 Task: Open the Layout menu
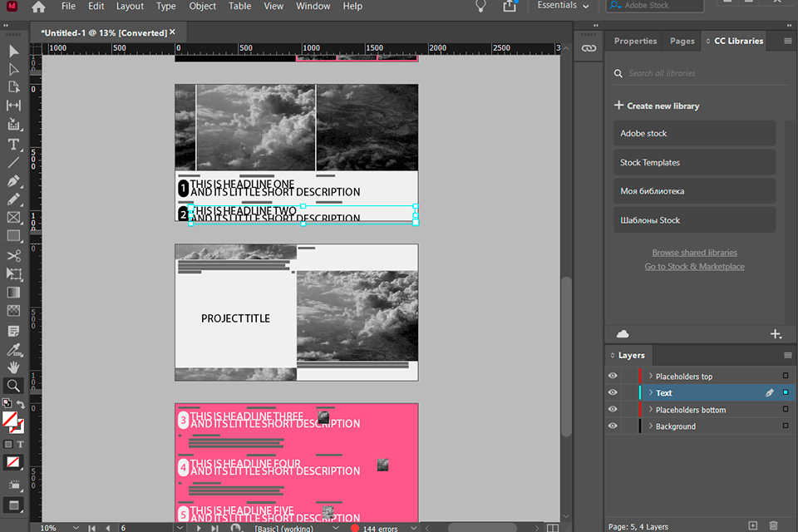[130, 6]
